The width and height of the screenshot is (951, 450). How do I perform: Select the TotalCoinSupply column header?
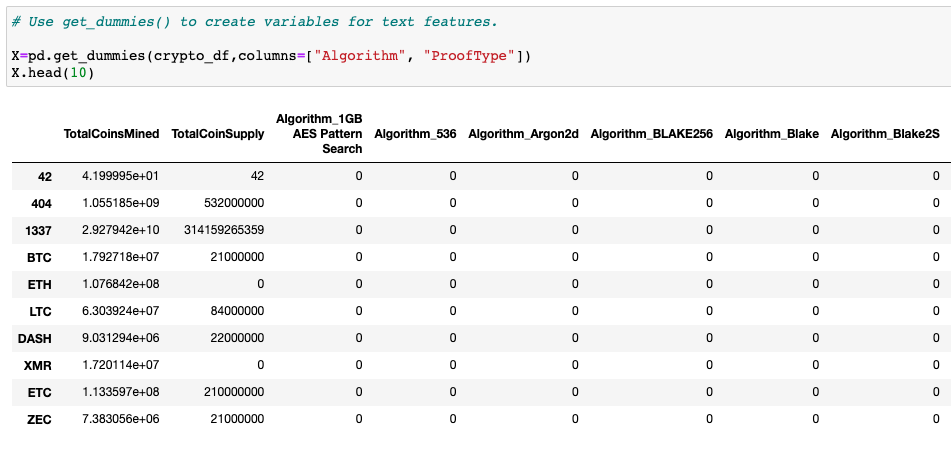click(x=218, y=133)
